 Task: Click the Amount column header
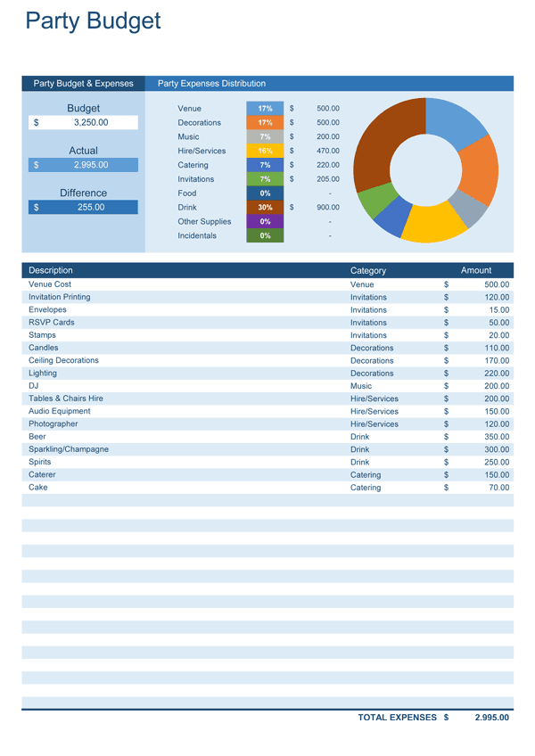tap(476, 270)
